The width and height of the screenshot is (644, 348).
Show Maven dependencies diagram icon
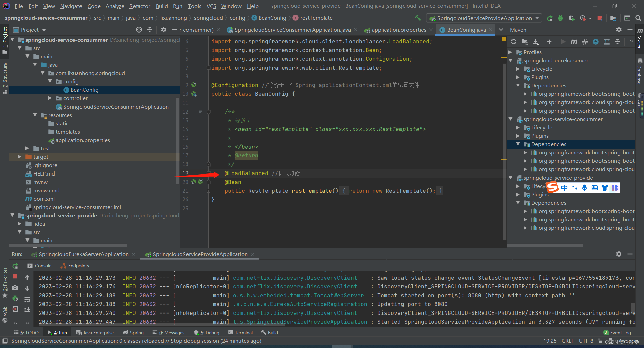click(x=607, y=42)
